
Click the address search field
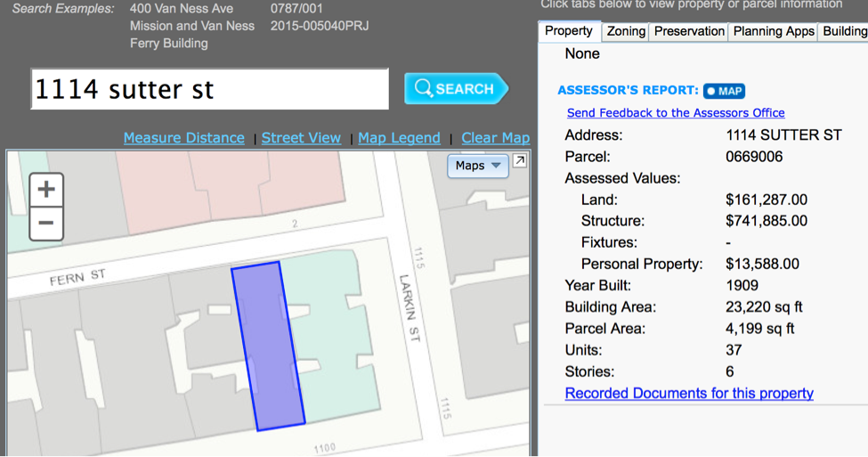tap(209, 89)
